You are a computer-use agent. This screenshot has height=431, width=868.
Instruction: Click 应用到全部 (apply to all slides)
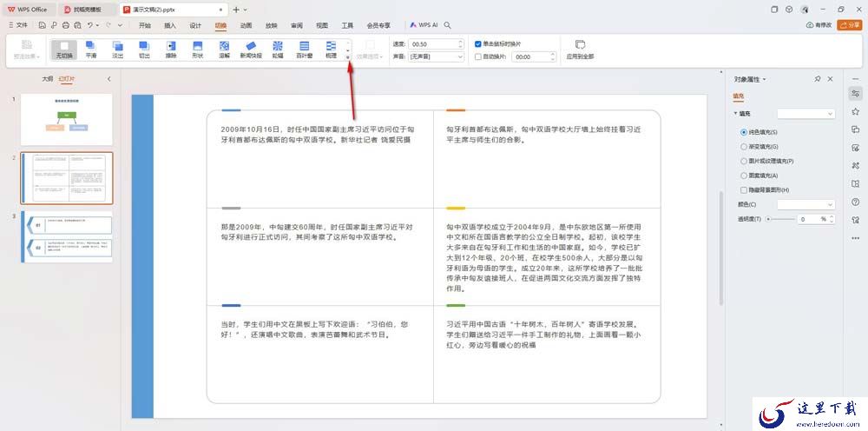point(580,50)
